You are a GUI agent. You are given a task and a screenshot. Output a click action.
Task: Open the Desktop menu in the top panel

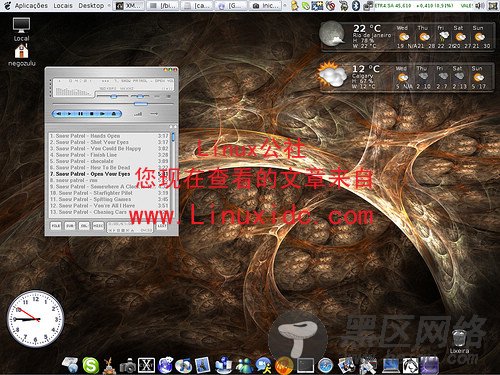pyautogui.click(x=91, y=6)
